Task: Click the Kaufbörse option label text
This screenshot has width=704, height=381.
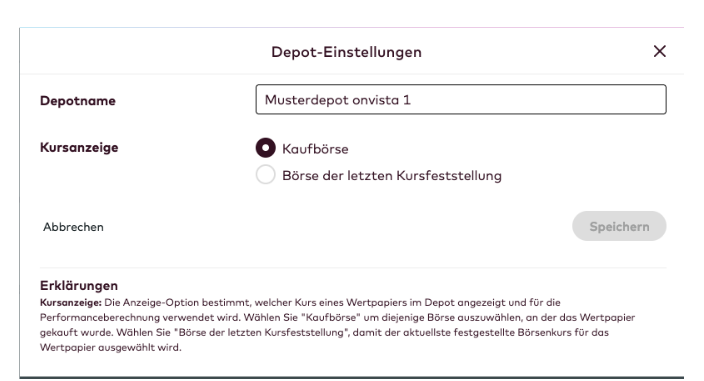Action: point(315,149)
